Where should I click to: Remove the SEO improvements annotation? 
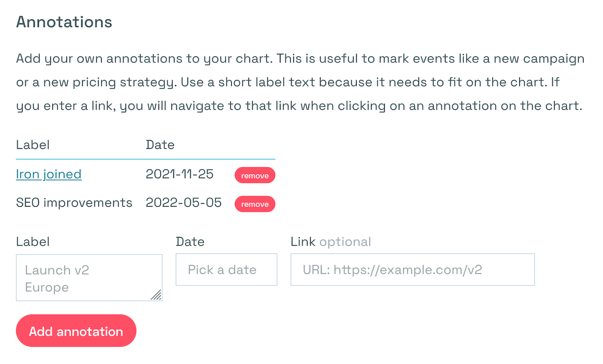click(x=255, y=204)
